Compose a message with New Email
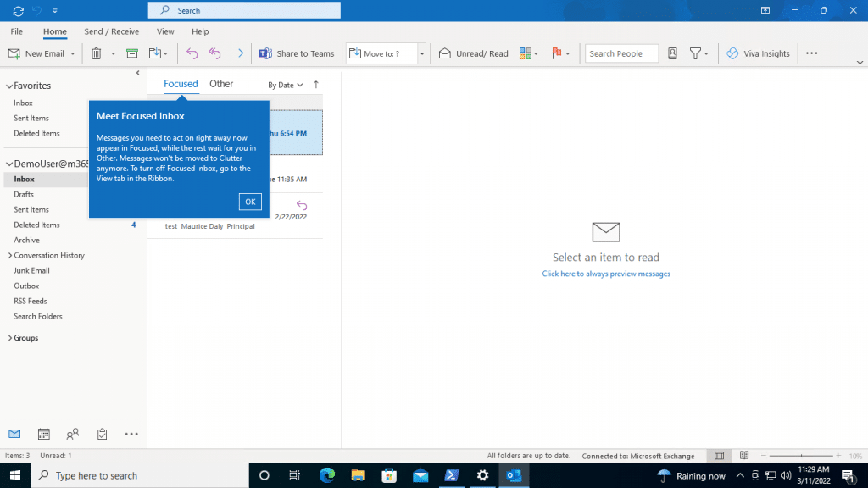The height and width of the screenshot is (488, 868). 36,53
